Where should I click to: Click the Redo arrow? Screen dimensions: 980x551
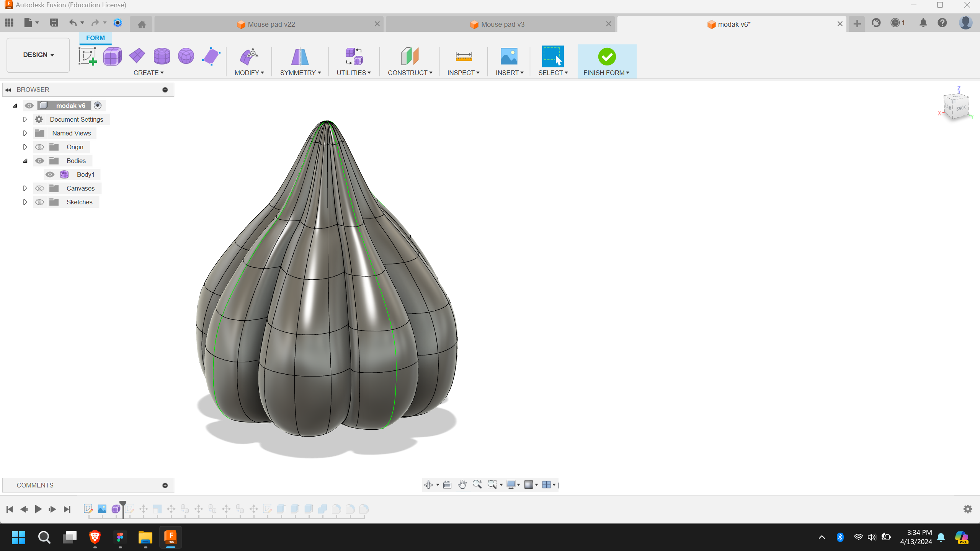(x=95, y=23)
